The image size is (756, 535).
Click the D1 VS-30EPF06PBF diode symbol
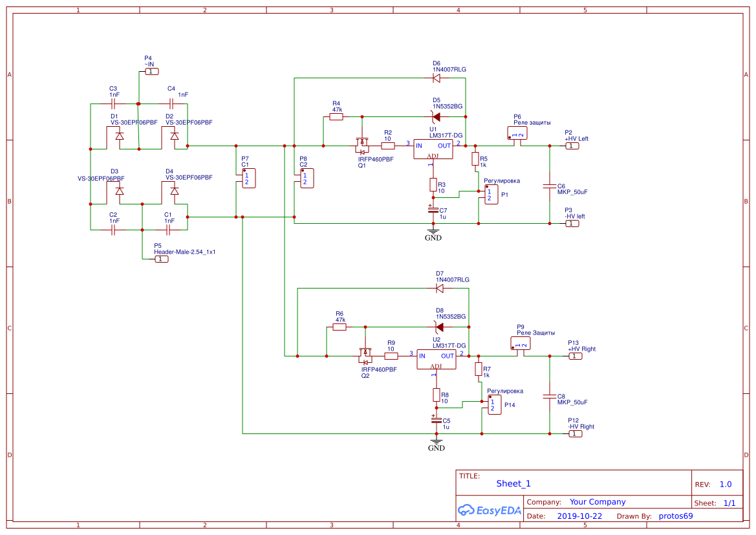120,136
